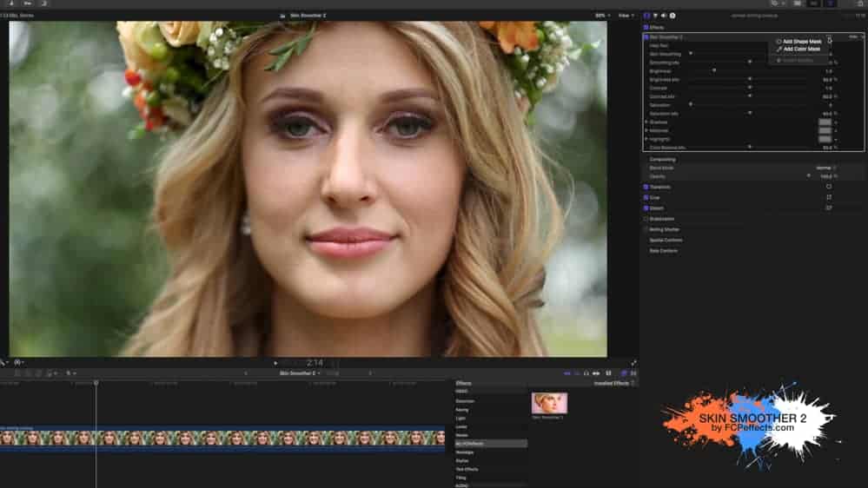Screen dimensions: 868x488
Task: Enable the Stabilization checkbox
Action: (x=646, y=219)
